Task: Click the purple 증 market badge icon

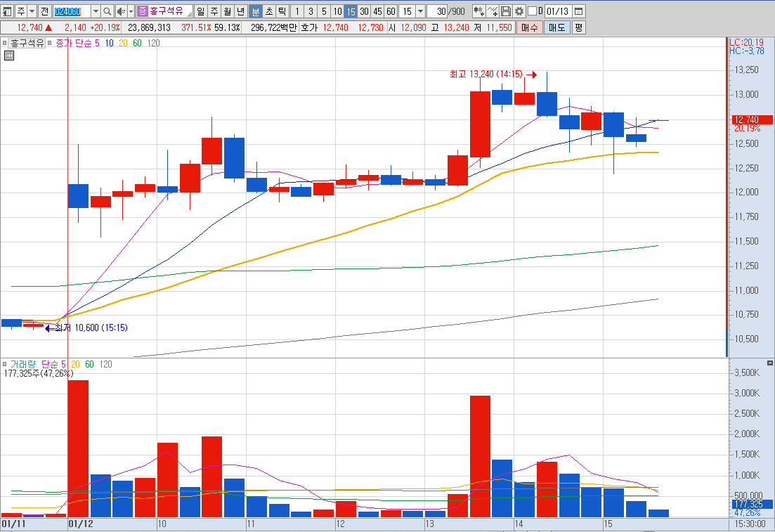Action: 143,11
